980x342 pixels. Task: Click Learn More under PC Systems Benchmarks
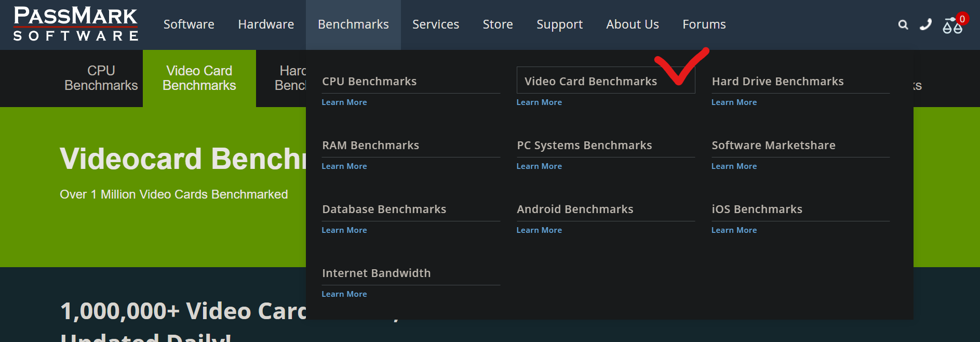pyautogui.click(x=539, y=166)
